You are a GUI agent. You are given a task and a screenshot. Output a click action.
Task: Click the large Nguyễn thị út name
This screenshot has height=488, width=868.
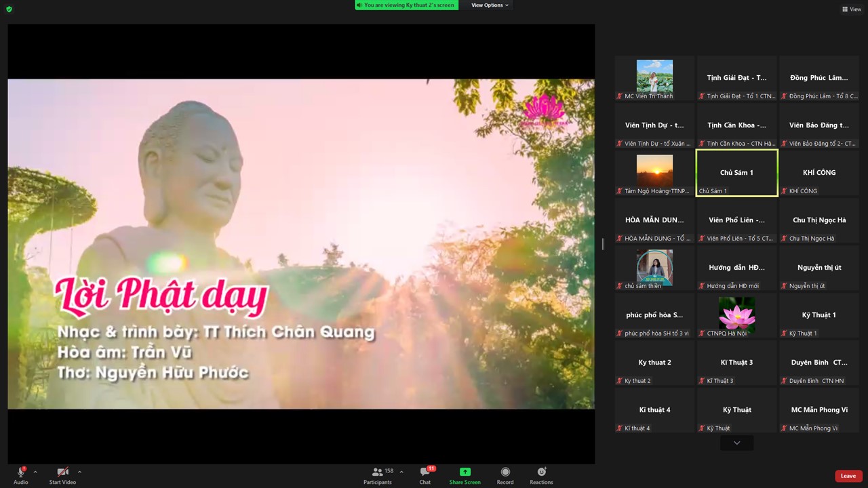pyautogui.click(x=819, y=268)
